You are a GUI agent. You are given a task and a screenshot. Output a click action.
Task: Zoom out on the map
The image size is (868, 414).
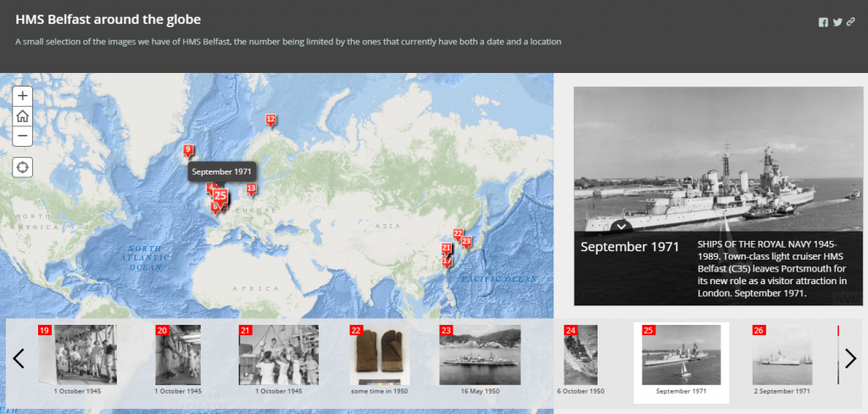click(23, 137)
